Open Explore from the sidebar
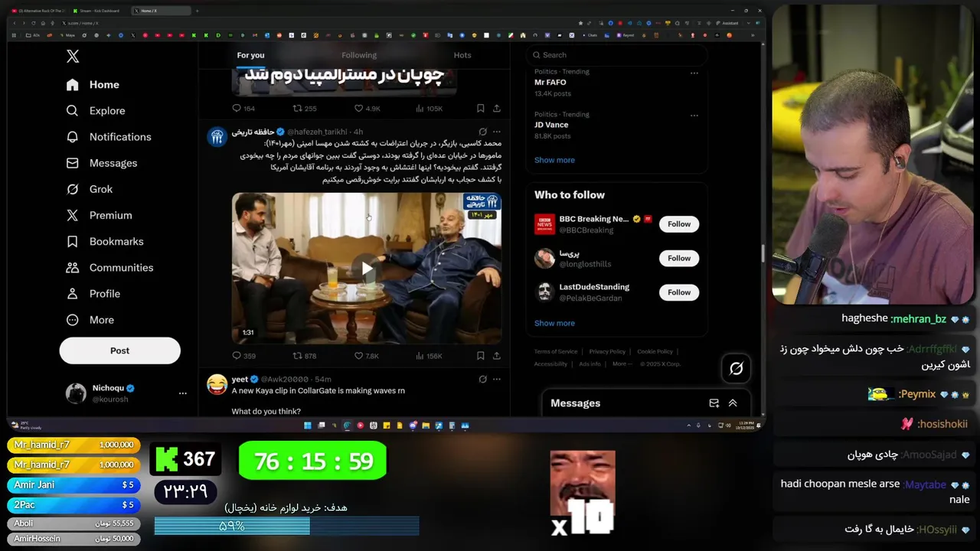This screenshot has width=980, height=551. (96, 111)
